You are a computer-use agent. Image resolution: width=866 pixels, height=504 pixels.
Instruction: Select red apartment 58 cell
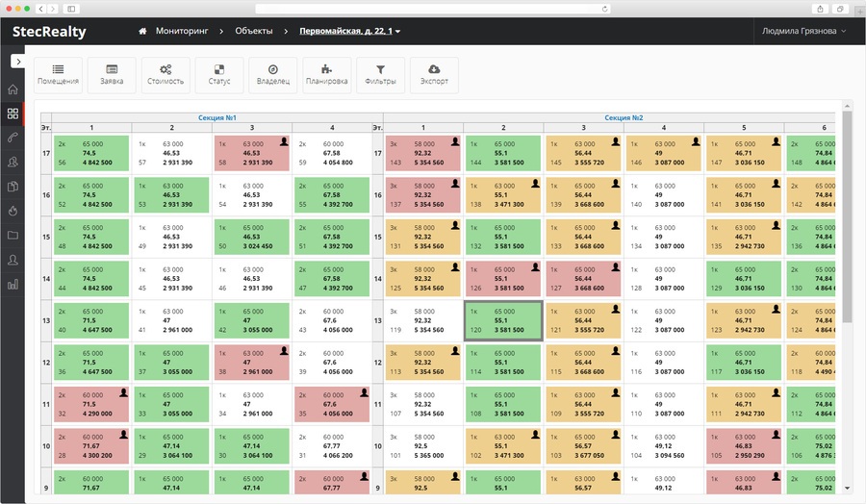click(x=251, y=153)
